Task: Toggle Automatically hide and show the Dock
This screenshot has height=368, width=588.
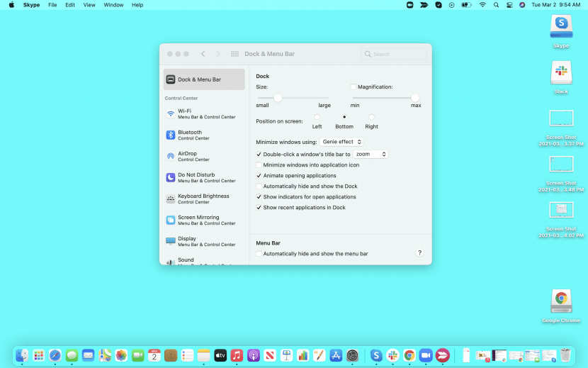Action: (259, 186)
